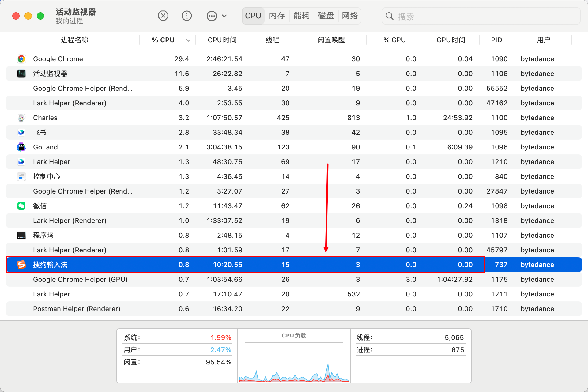Click the 飞书 app icon
588x392 pixels.
pos(21,132)
